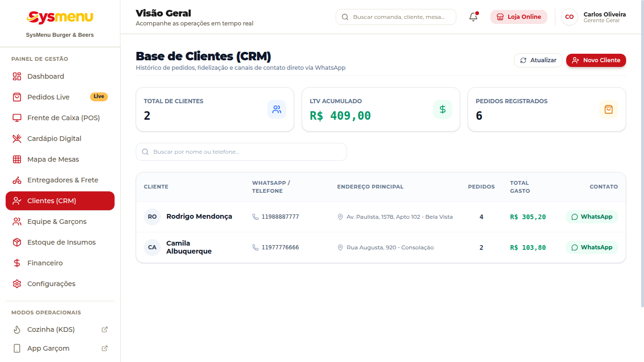Open the notifications bell icon

[473, 17]
